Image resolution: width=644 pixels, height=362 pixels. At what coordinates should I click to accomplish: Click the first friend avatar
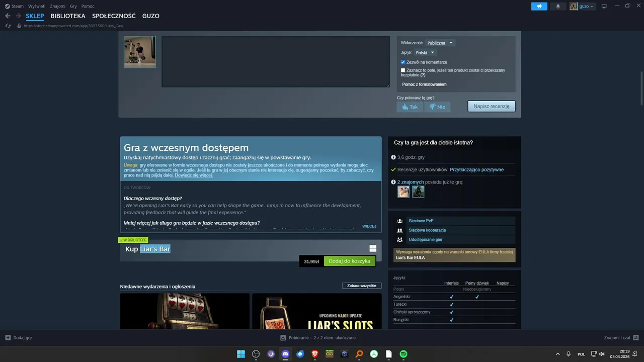pyautogui.click(x=404, y=192)
